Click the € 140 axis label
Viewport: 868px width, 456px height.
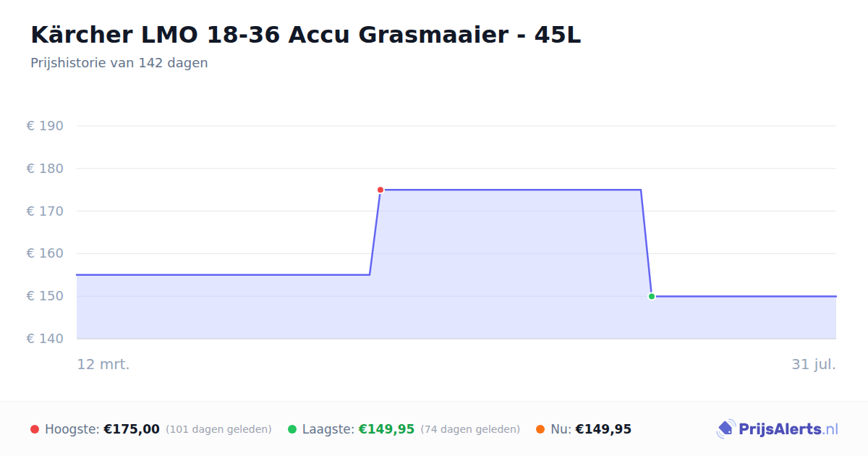tap(45, 339)
